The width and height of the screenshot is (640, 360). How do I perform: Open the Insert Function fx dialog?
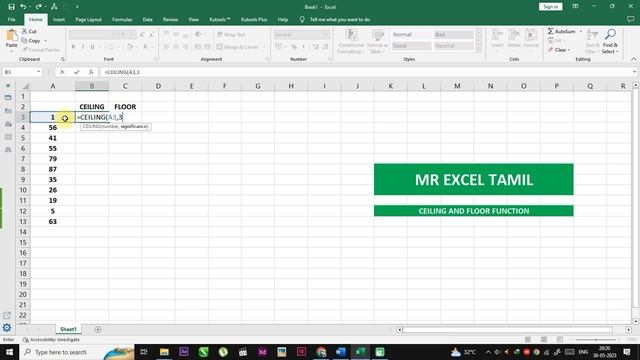91,72
